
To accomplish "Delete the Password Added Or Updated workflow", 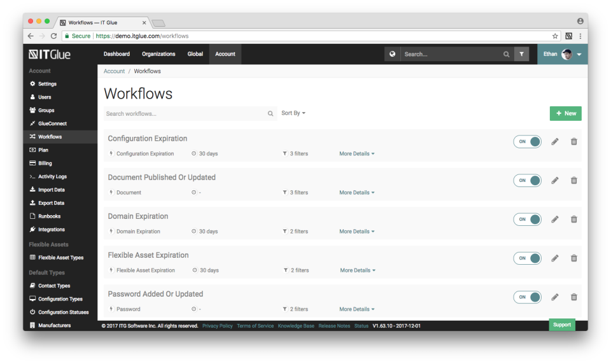I will 573,297.
